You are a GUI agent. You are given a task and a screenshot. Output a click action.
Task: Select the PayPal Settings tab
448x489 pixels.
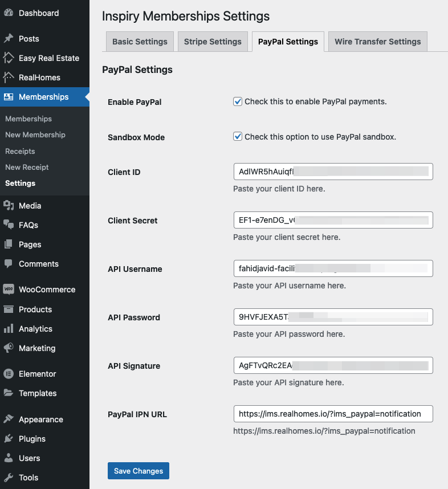(288, 42)
